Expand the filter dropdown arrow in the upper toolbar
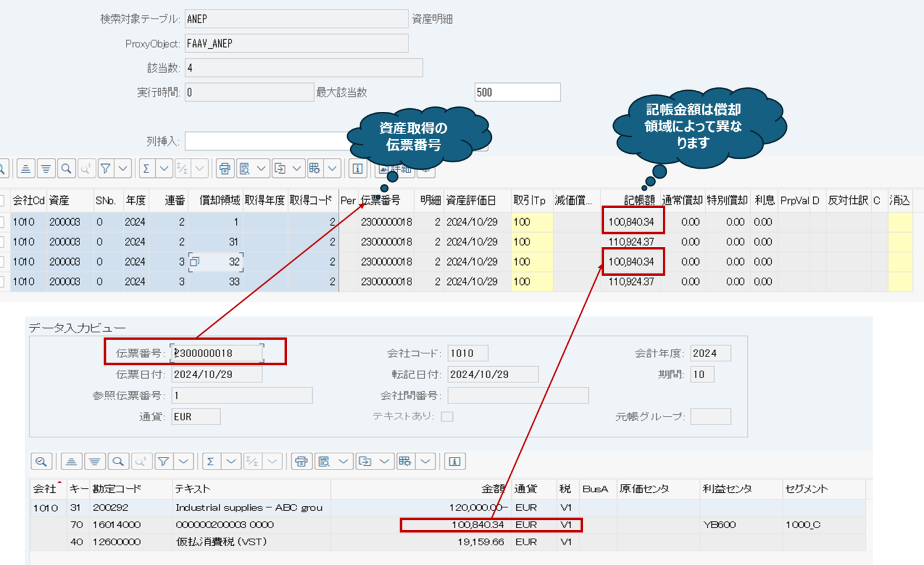This screenshot has height=565, width=924. coord(123,168)
